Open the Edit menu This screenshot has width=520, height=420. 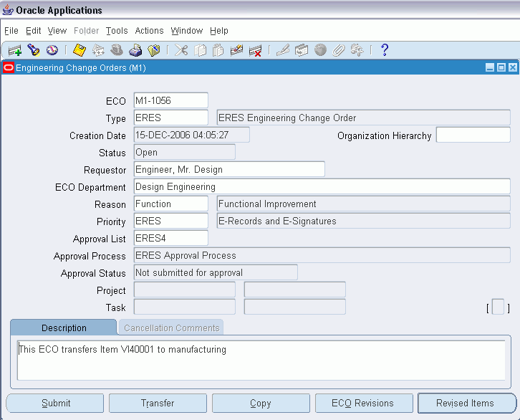click(33, 31)
